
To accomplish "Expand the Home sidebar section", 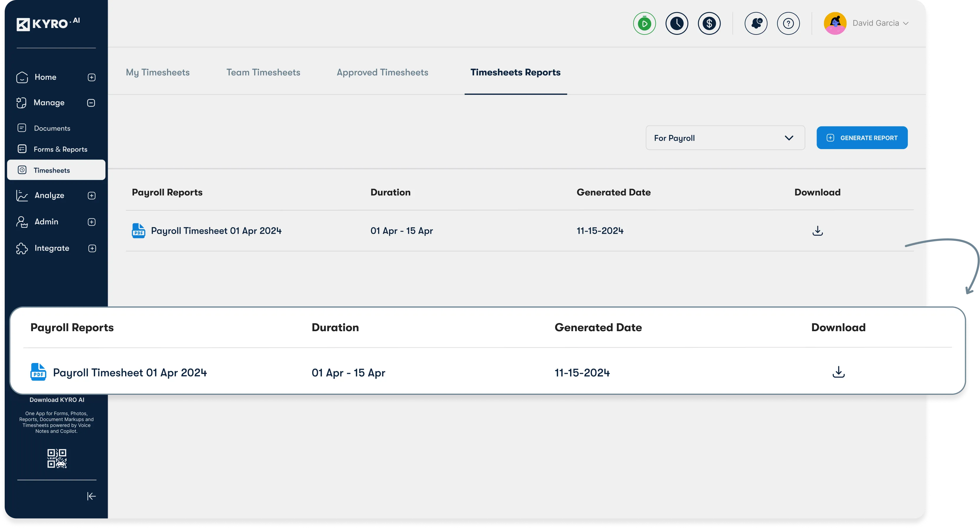I will (92, 77).
